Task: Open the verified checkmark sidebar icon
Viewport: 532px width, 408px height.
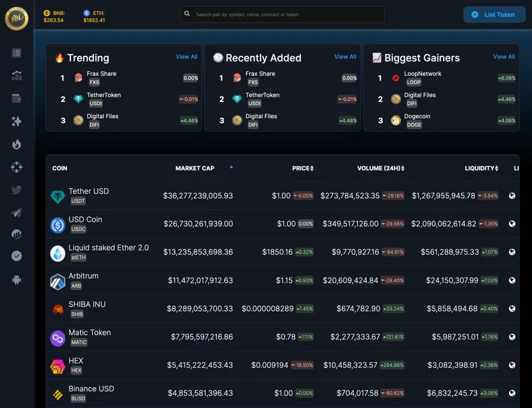Action: click(x=17, y=256)
